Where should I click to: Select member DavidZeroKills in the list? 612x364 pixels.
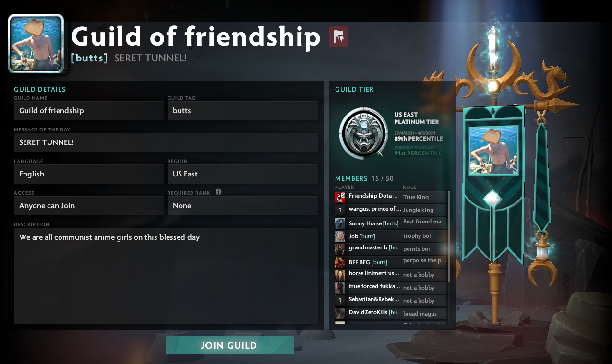pyautogui.click(x=391, y=314)
